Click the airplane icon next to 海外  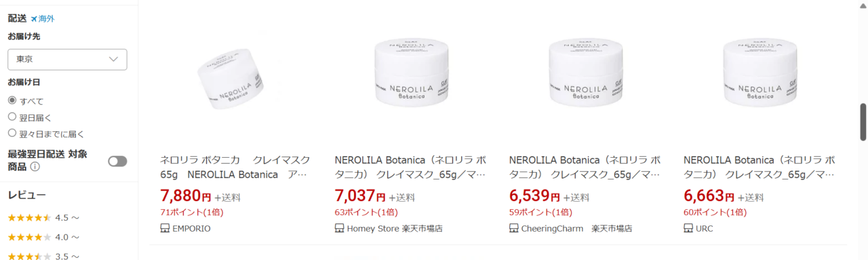click(x=34, y=19)
